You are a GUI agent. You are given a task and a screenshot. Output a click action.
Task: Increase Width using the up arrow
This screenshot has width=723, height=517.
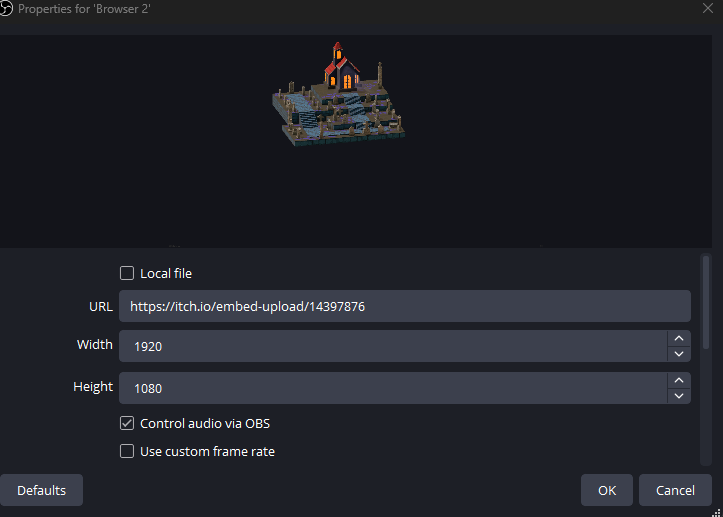[679, 338]
